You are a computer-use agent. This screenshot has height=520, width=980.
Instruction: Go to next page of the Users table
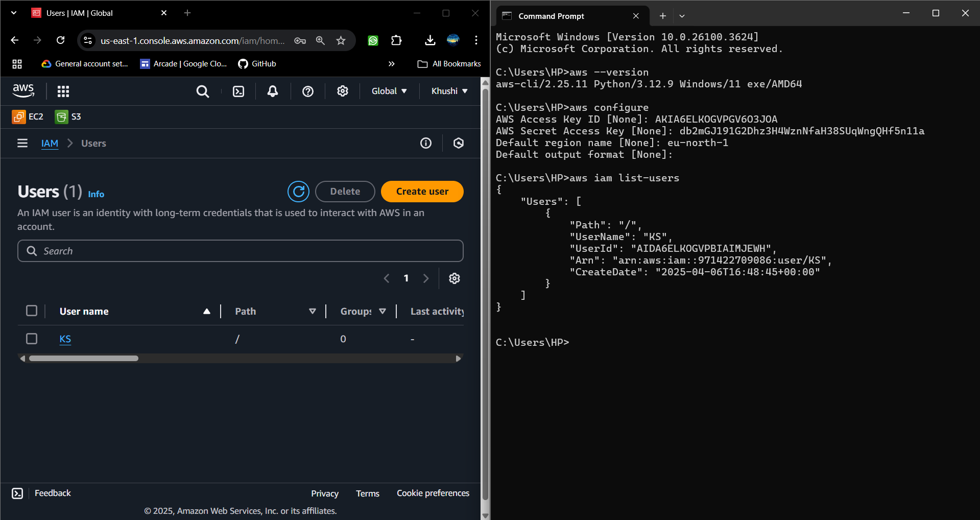(x=426, y=278)
